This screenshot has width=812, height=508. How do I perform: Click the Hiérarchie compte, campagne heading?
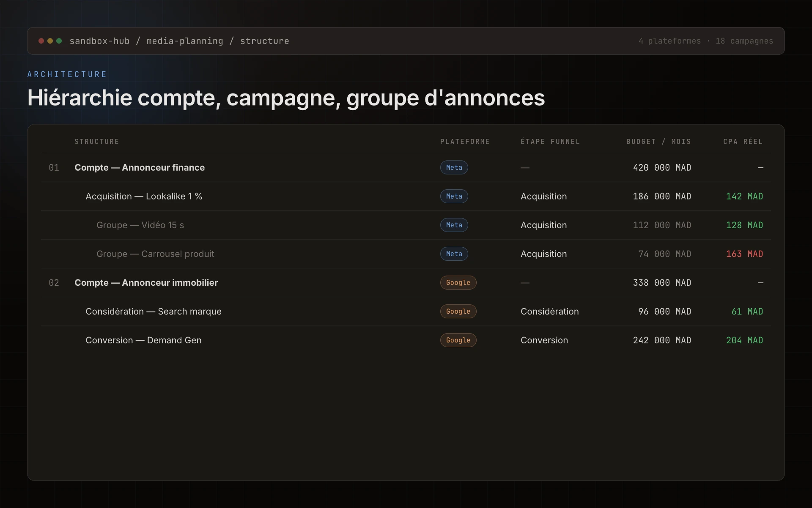286,98
